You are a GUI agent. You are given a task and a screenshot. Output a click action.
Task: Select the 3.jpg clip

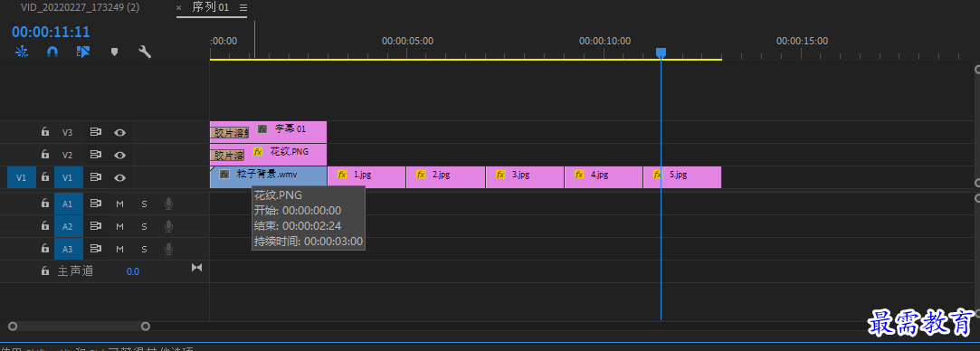click(x=525, y=177)
